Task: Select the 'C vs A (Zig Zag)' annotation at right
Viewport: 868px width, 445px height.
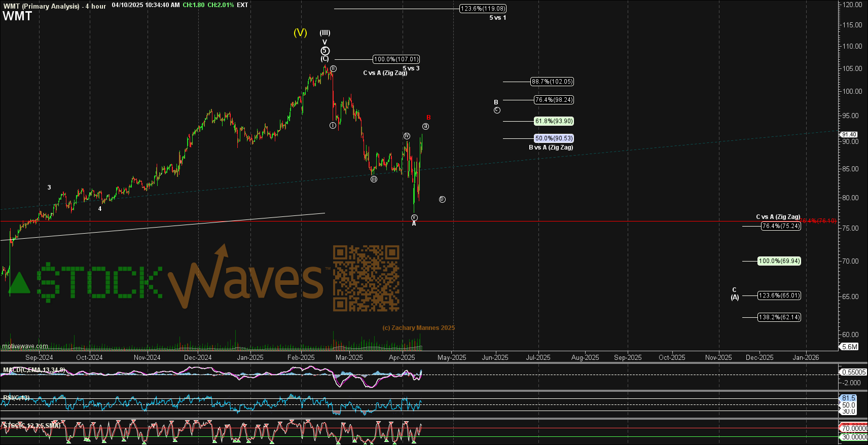Action: point(778,217)
